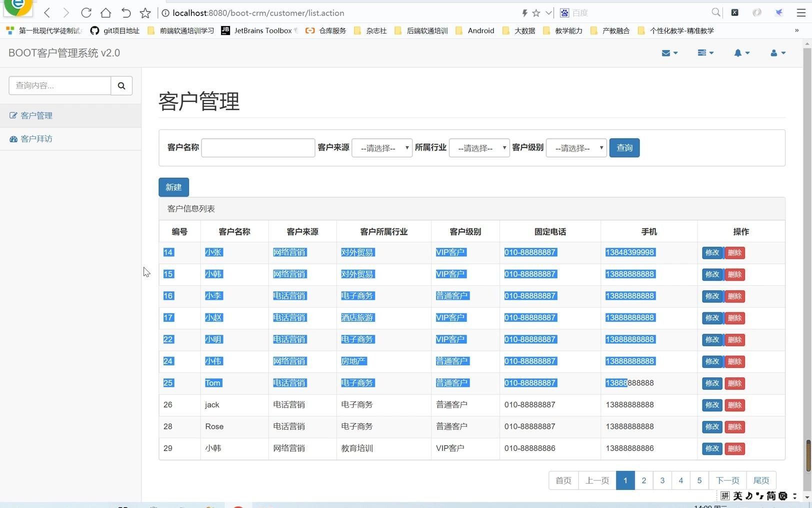Go to 首页 in pagination

coord(563,480)
